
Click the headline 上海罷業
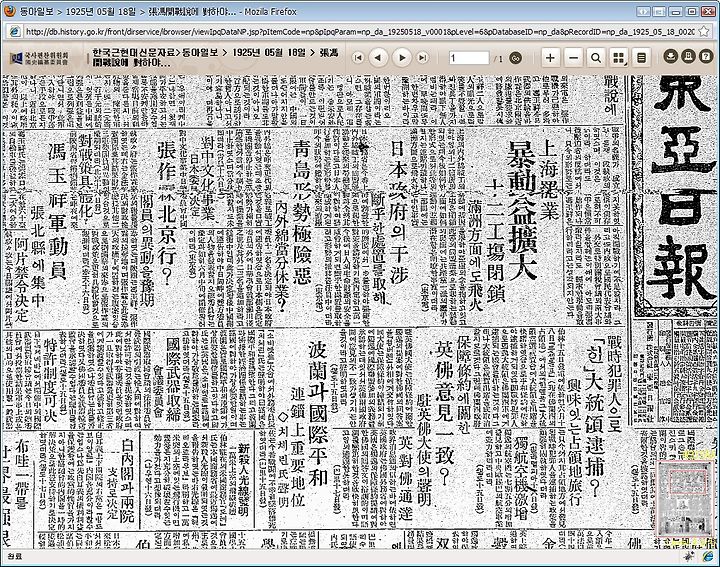(x=548, y=179)
